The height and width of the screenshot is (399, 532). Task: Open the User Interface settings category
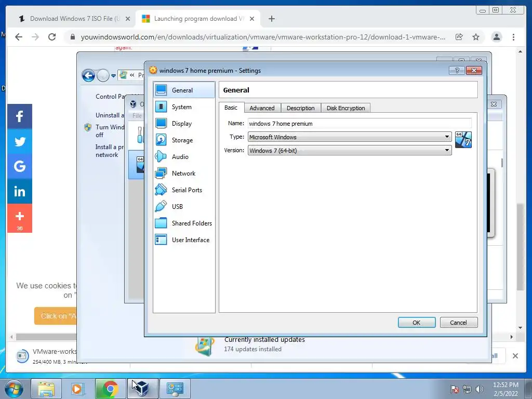[184, 240]
